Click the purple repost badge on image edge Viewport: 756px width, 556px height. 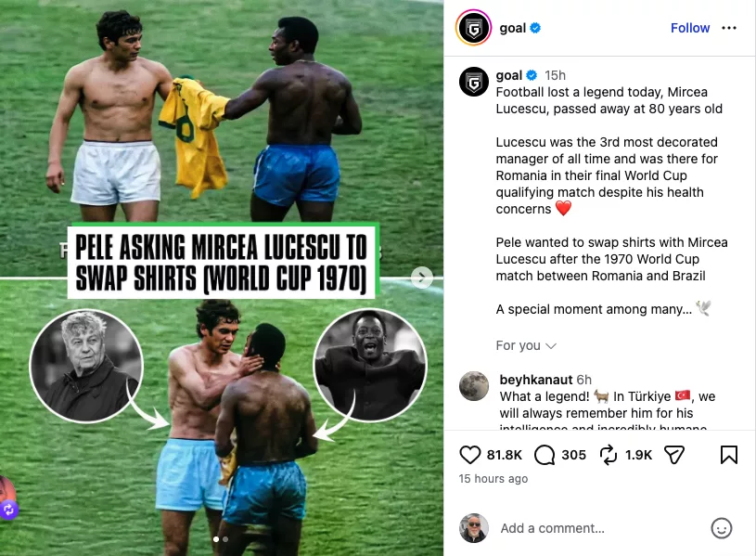(8, 510)
